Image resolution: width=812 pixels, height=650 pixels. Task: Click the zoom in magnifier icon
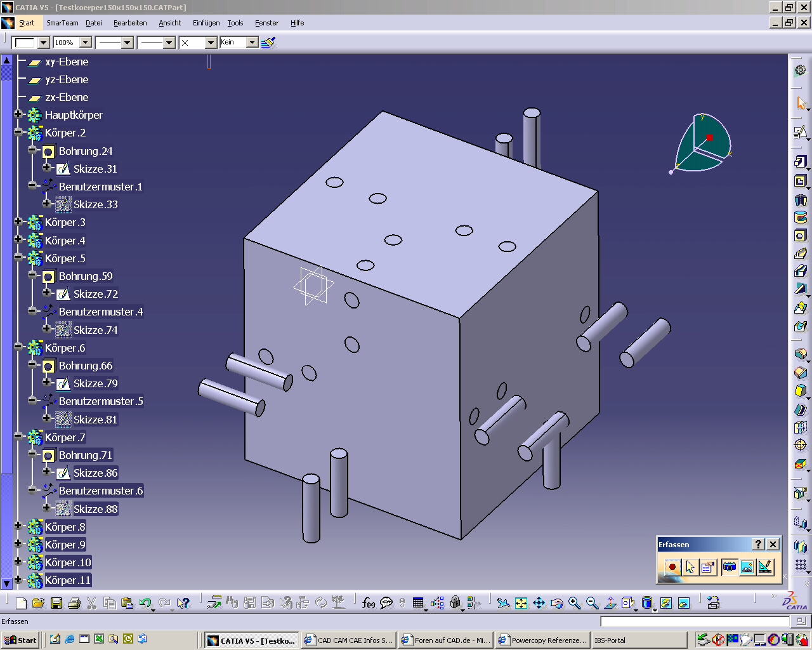click(x=575, y=603)
